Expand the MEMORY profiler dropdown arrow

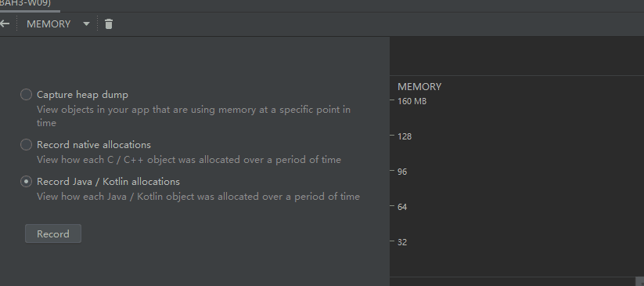(86, 24)
